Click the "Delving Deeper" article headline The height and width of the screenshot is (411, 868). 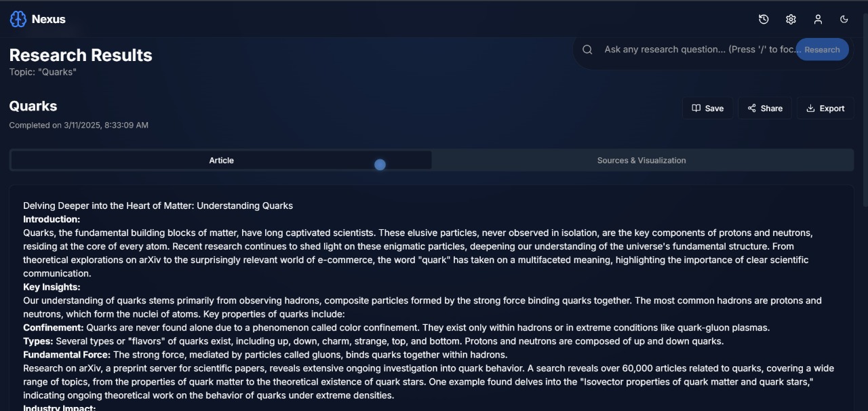158,206
